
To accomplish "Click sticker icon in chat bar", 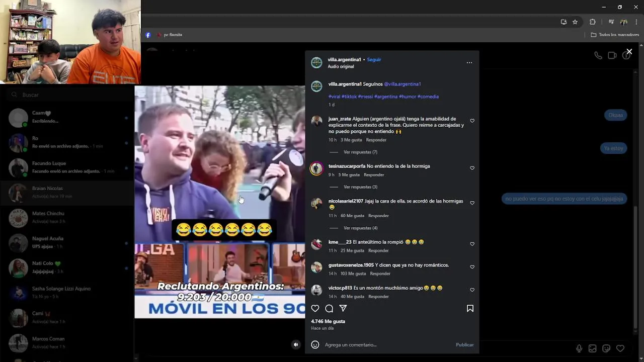I will click(606, 348).
